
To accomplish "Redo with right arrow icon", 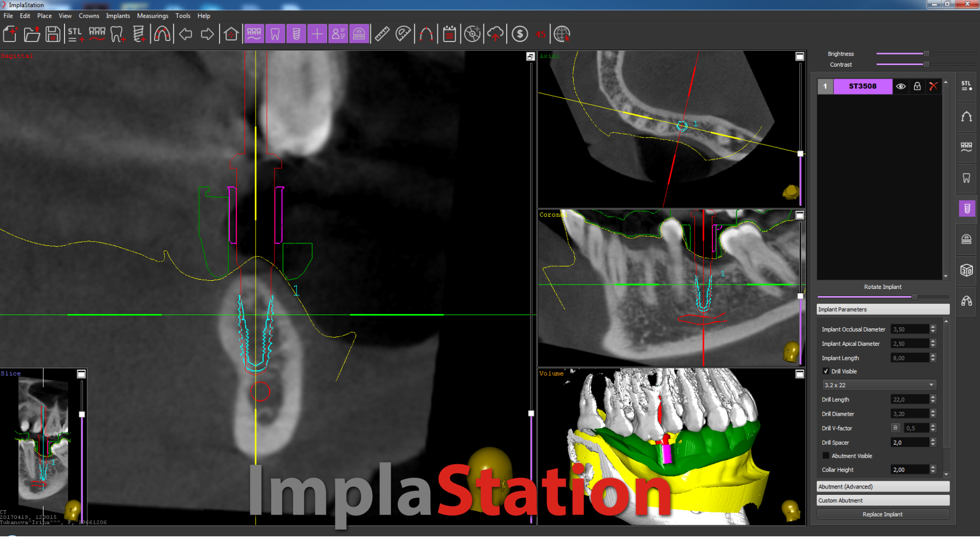I will 207,34.
